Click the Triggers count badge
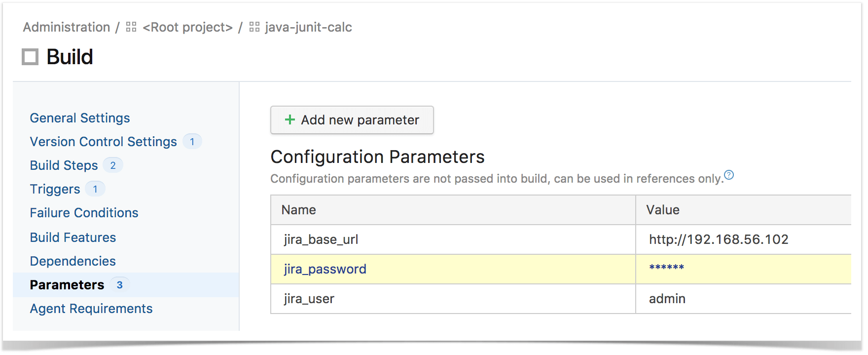This screenshot has height=355, width=868. 95,189
